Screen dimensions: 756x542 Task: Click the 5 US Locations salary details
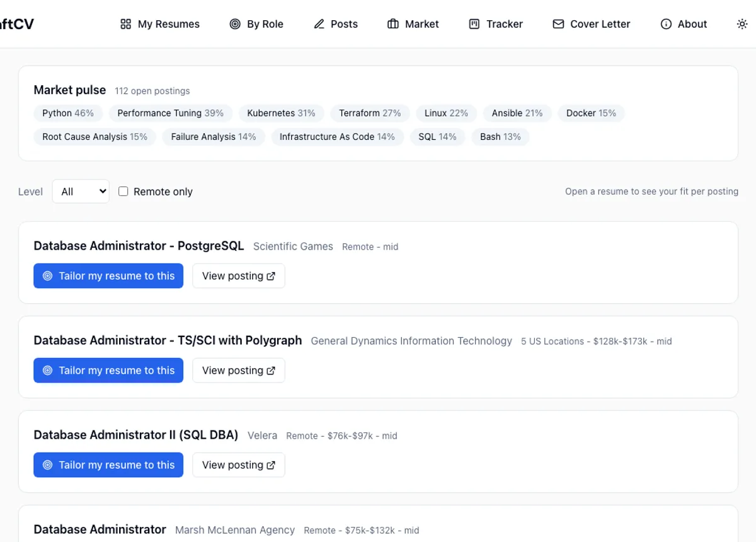coord(597,342)
